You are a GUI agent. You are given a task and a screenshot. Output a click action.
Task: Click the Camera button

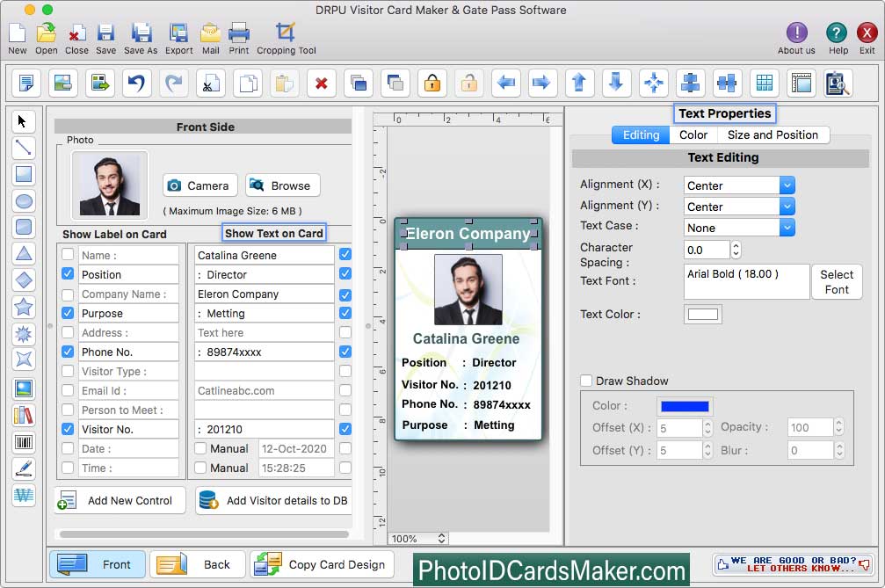pos(199,185)
